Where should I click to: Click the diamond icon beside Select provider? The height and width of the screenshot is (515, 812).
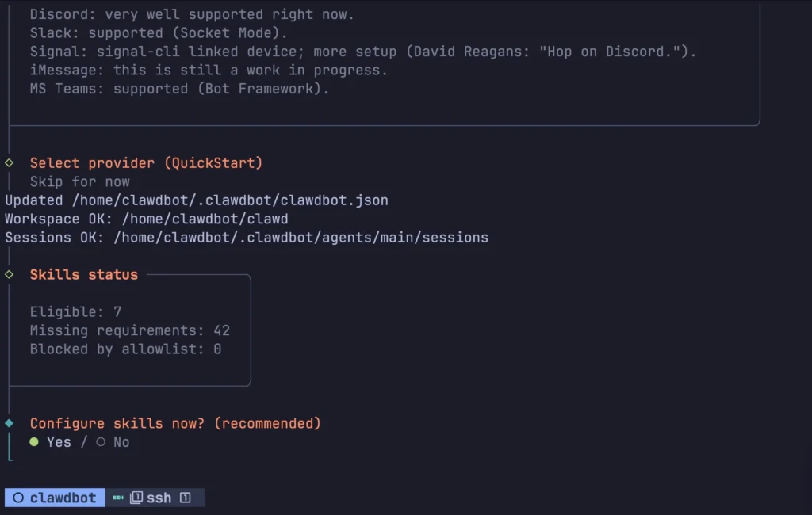9,162
